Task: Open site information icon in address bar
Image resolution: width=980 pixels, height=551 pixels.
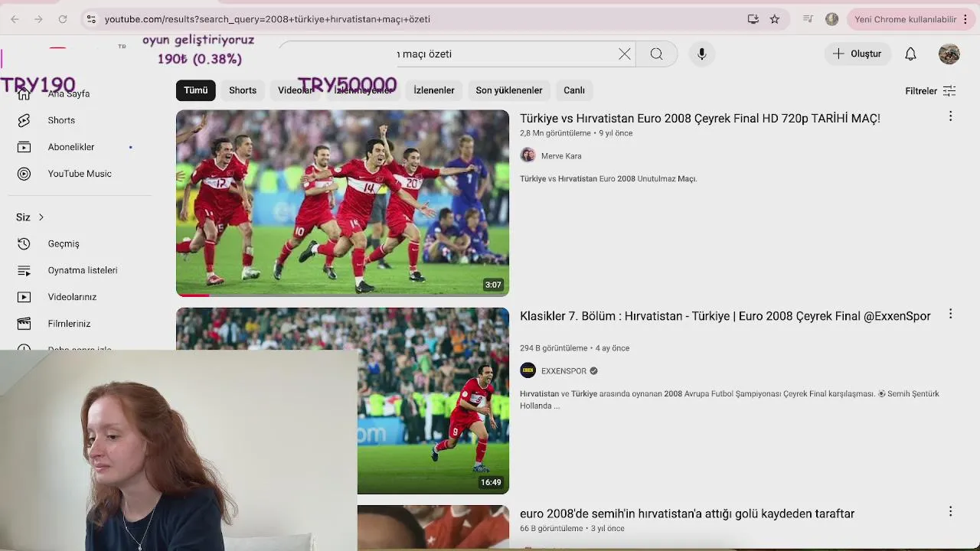Action: click(91, 19)
